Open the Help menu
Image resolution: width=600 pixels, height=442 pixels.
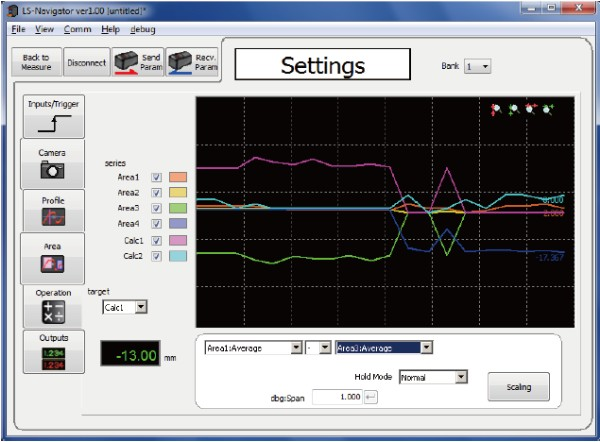[x=111, y=29]
